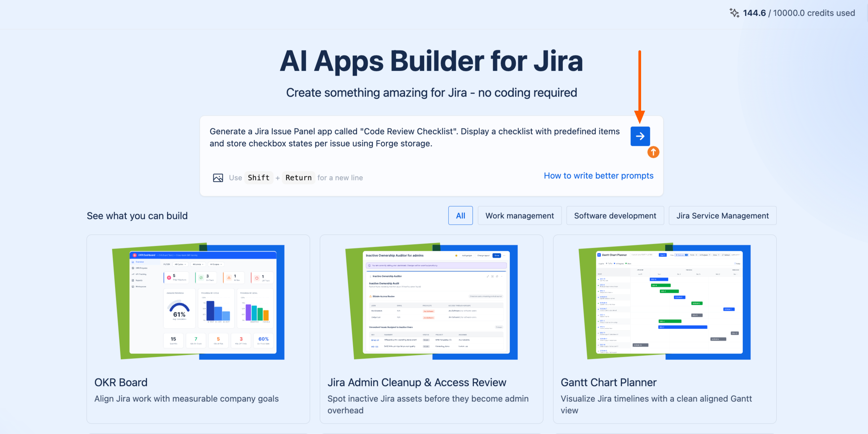
Task: Click the "credits used" counter text
Action: pos(799,13)
